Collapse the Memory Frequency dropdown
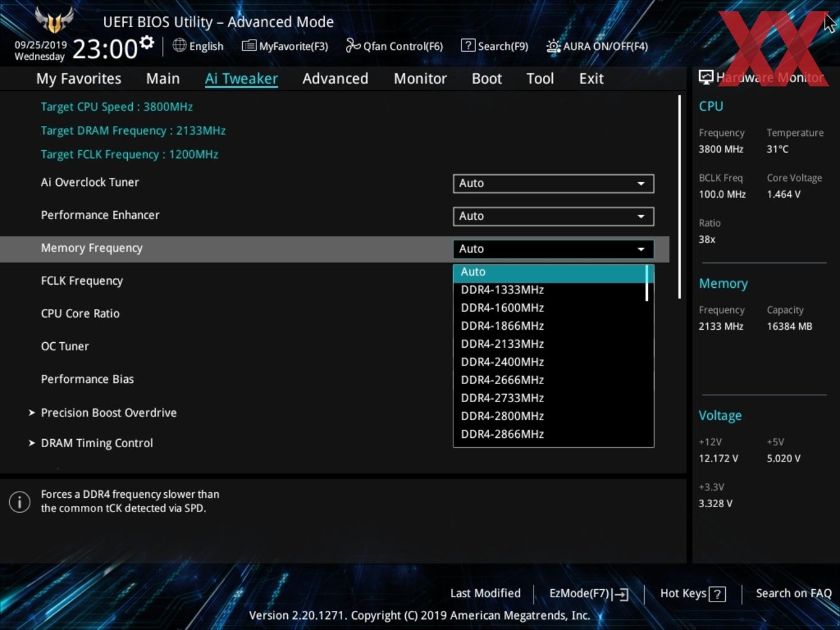Viewport: 840px width, 630px height. pos(553,249)
